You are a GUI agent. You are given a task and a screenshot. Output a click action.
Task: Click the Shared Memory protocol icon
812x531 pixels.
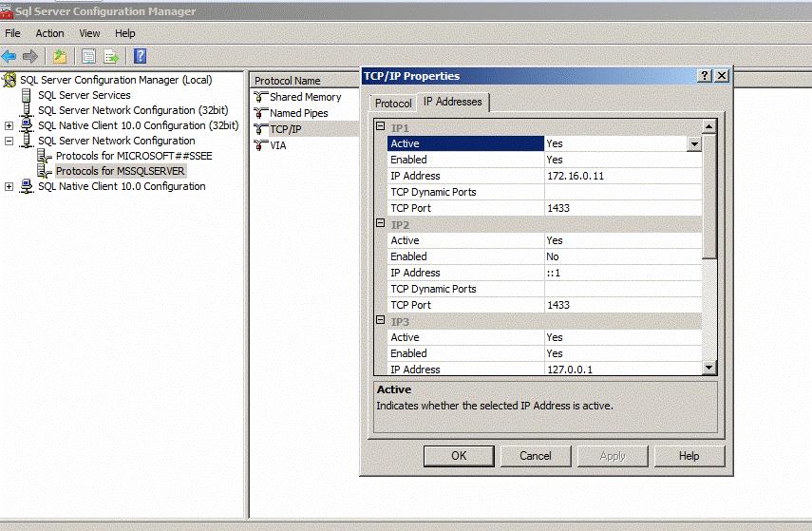click(260, 97)
